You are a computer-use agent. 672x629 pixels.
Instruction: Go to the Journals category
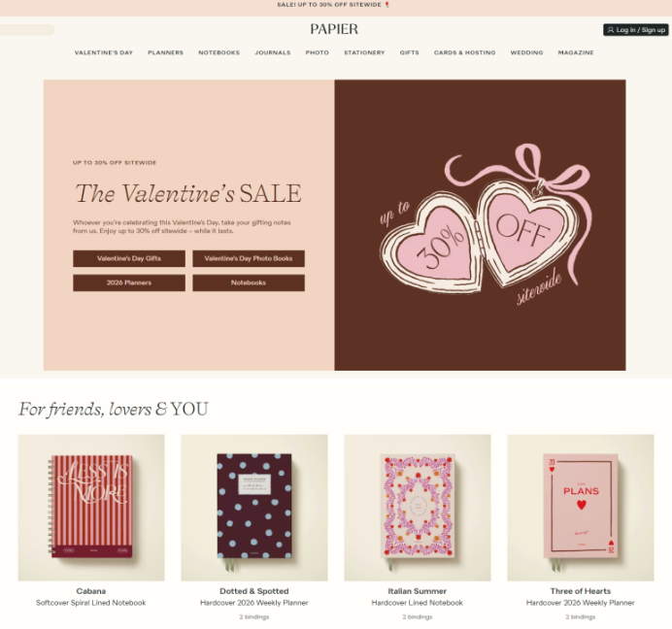click(x=273, y=52)
